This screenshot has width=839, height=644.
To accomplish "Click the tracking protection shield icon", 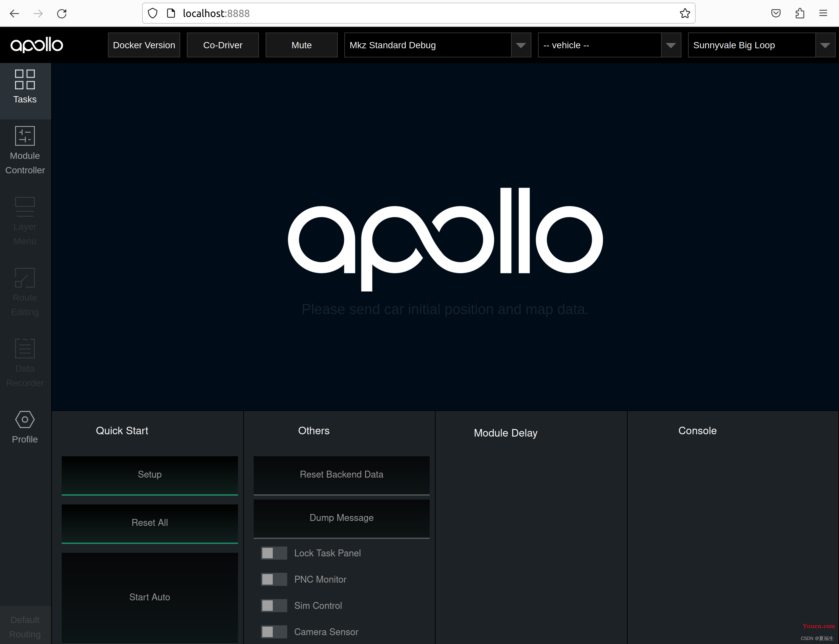I will click(153, 13).
